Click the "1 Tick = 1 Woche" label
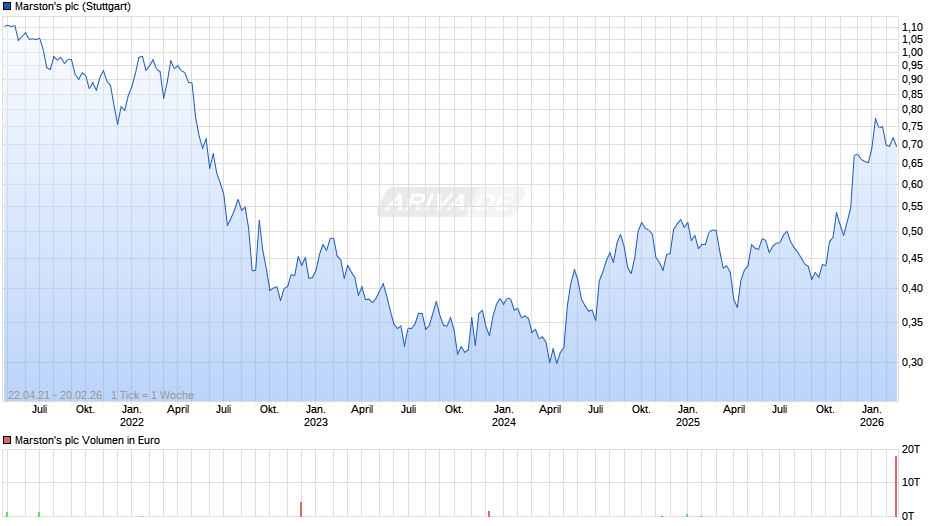Screen dimensions: 940x526 click(x=152, y=395)
